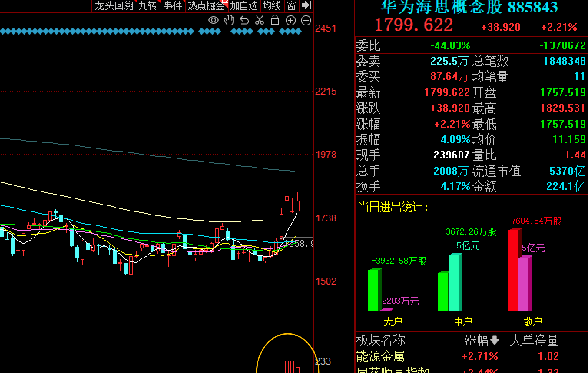The width and height of the screenshot is (588, 373).
Task: Select the scissors cut tool
Action: pos(260,20)
